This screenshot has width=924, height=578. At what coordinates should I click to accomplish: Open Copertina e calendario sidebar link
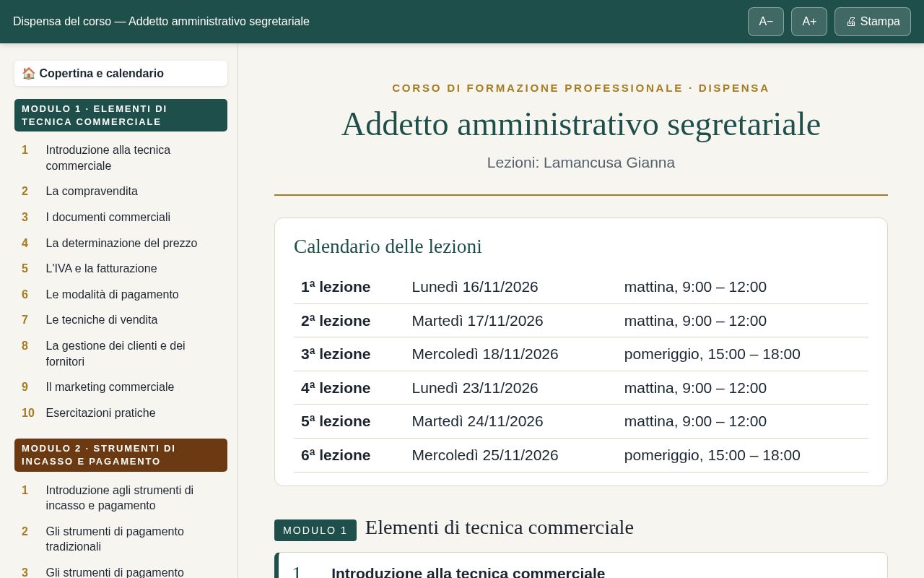click(121, 74)
